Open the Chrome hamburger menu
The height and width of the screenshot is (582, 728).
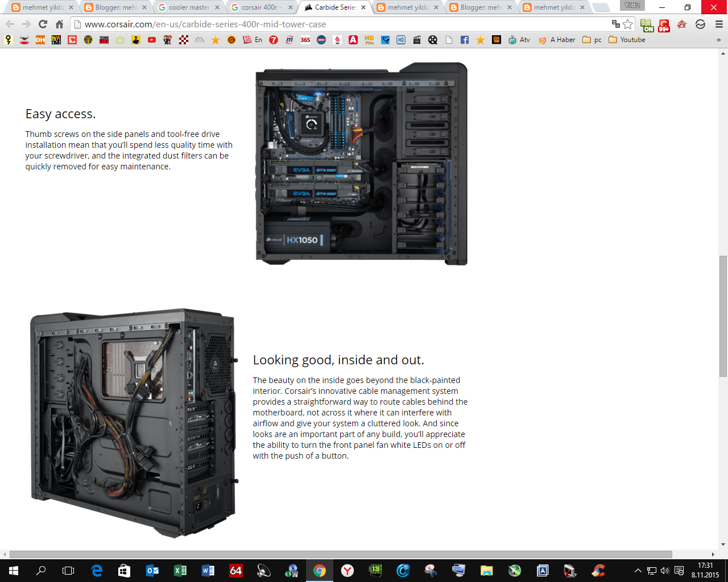tap(719, 24)
